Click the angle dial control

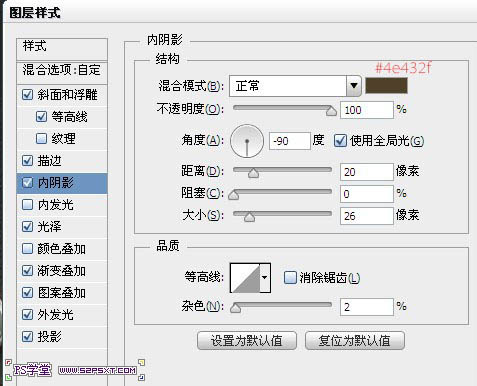247,141
